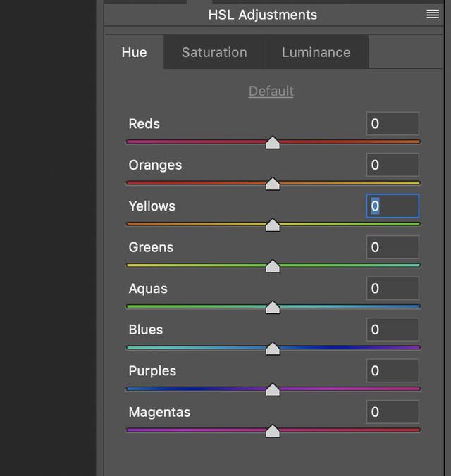The width and height of the screenshot is (451, 476).
Task: Click the Blues hue slider handle
Action: 273,349
